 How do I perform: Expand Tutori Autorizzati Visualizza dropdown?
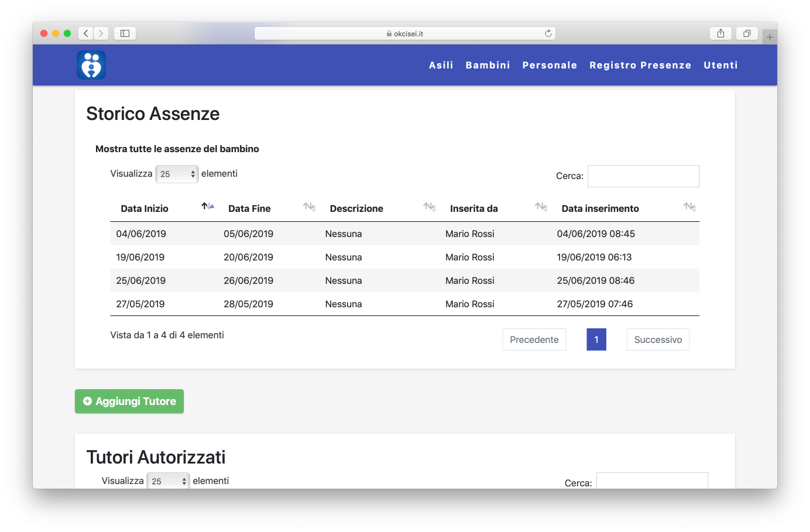[x=168, y=481]
